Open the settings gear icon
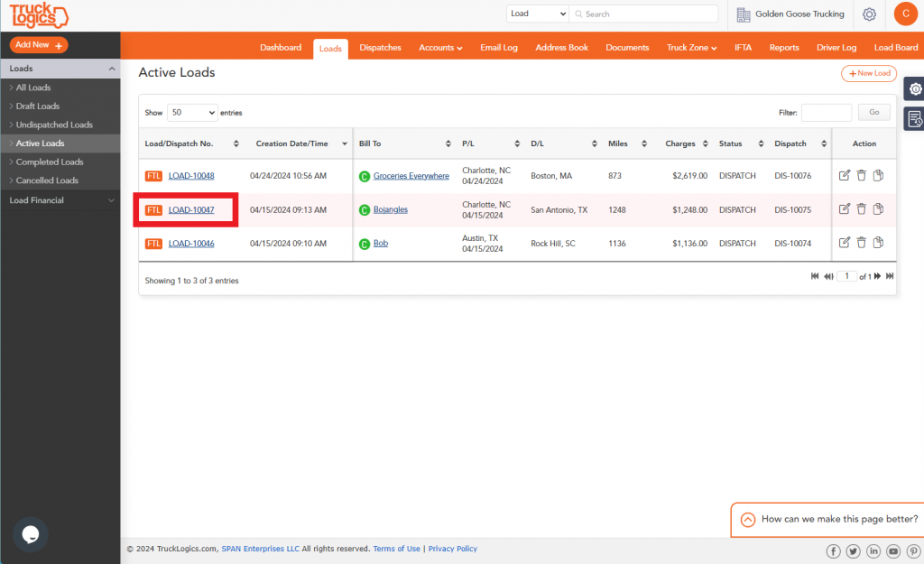Viewport: 924px width, 564px height. tap(869, 14)
